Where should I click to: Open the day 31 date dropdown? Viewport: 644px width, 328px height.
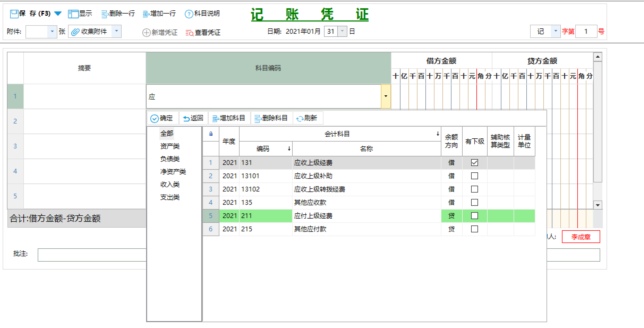342,31
